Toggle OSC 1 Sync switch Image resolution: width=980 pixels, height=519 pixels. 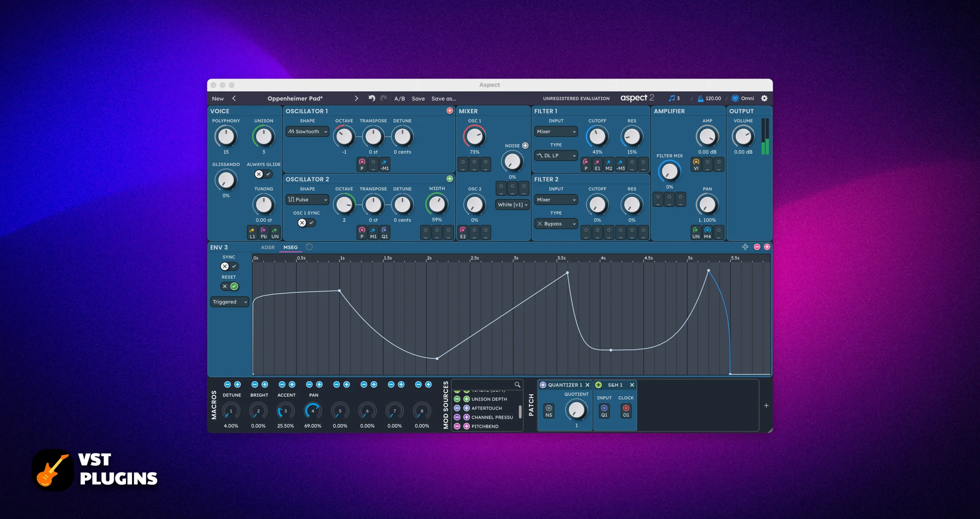coord(307,223)
